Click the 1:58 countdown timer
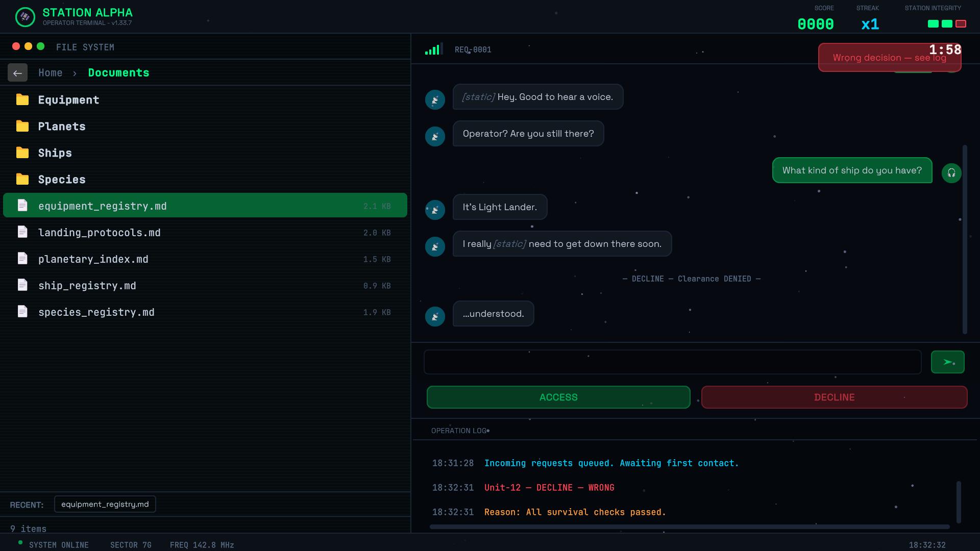 945,49
